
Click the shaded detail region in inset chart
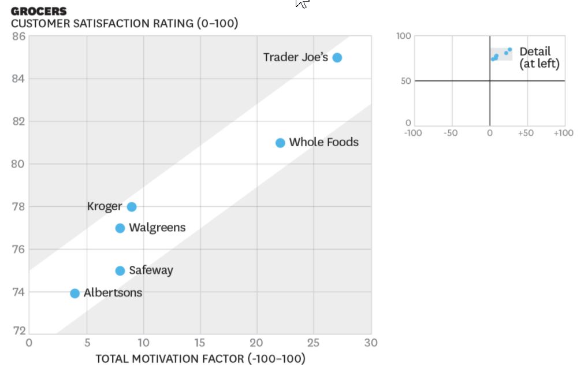(501, 55)
